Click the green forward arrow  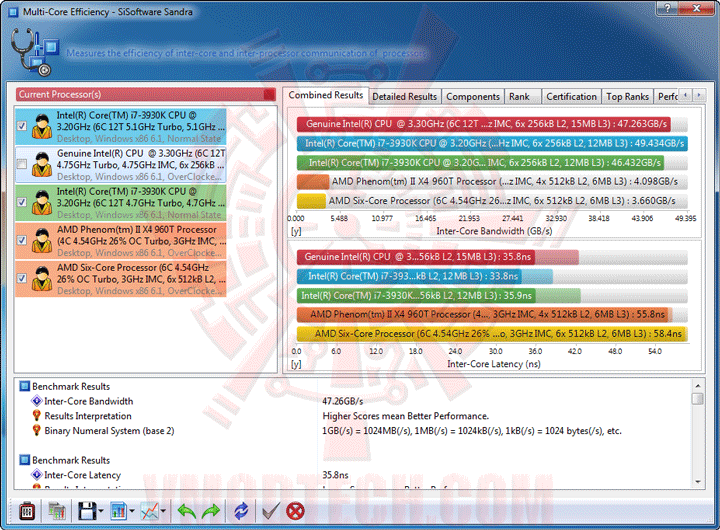pyautogui.click(x=211, y=511)
